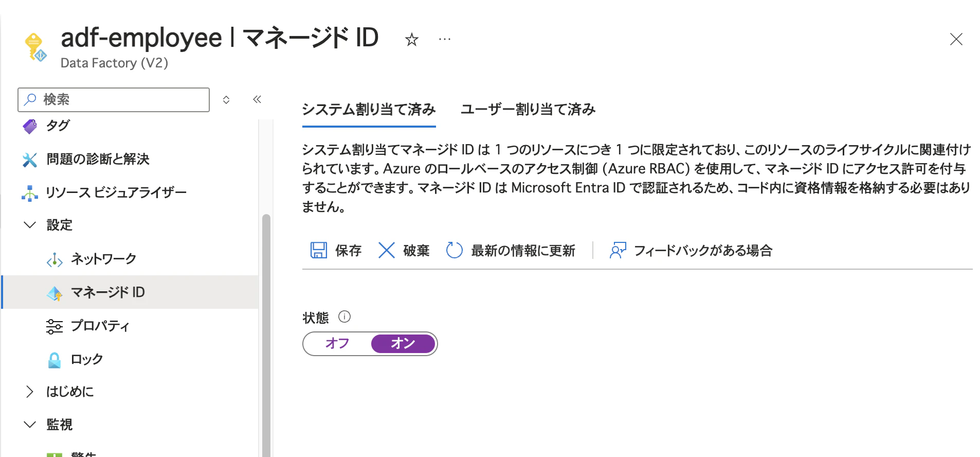980x457 pixels.
Task: Open the more options ellipsis menu
Action: click(445, 39)
